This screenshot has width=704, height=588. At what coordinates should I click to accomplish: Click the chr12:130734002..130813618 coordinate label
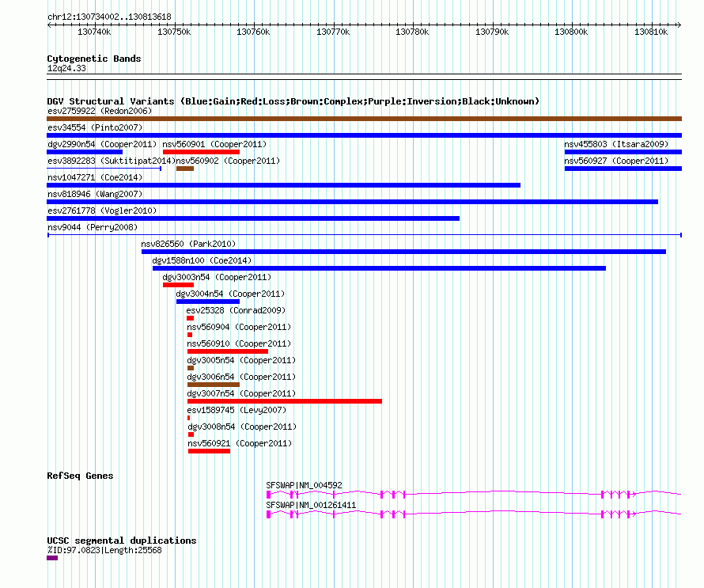[x=109, y=17]
